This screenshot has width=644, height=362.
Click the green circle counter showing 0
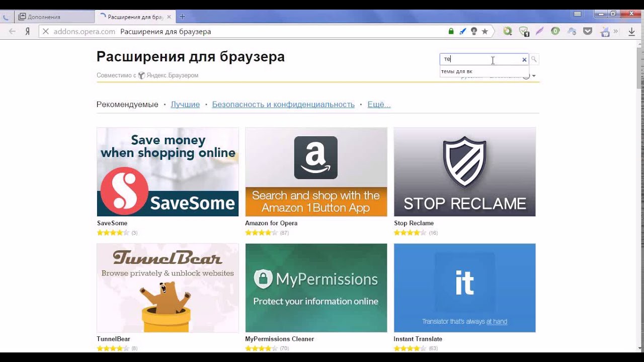tap(555, 31)
